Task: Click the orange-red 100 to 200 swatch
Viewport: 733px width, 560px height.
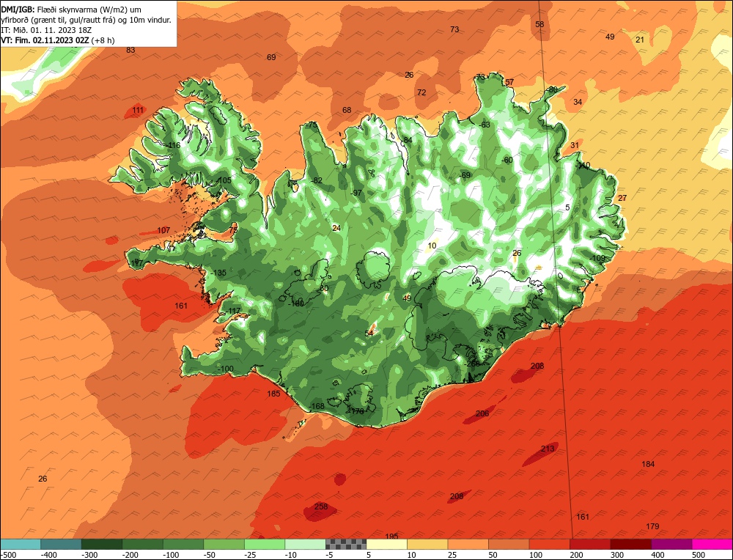Action: (x=549, y=544)
